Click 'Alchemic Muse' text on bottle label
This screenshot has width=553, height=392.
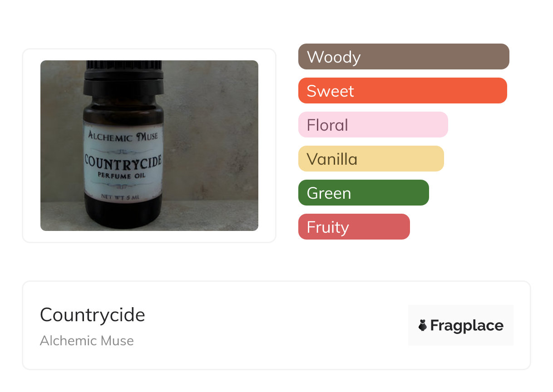click(123, 136)
